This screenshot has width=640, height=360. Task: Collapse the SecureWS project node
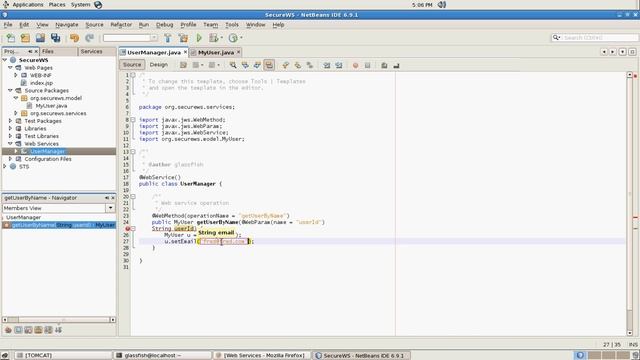click(5, 60)
